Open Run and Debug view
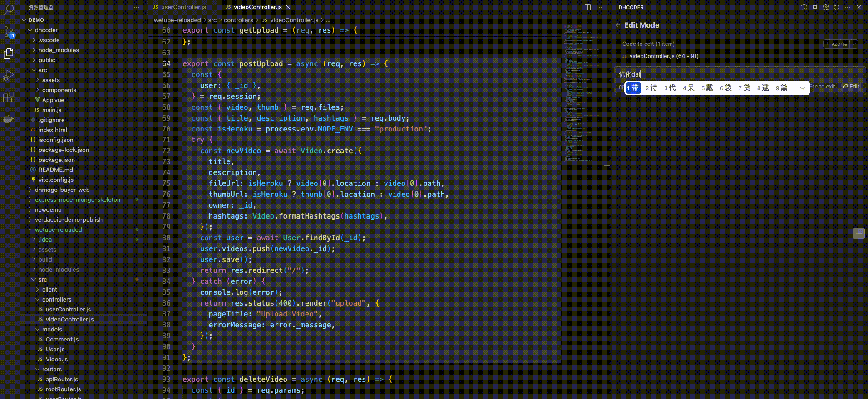This screenshot has width=868, height=399. point(9,75)
